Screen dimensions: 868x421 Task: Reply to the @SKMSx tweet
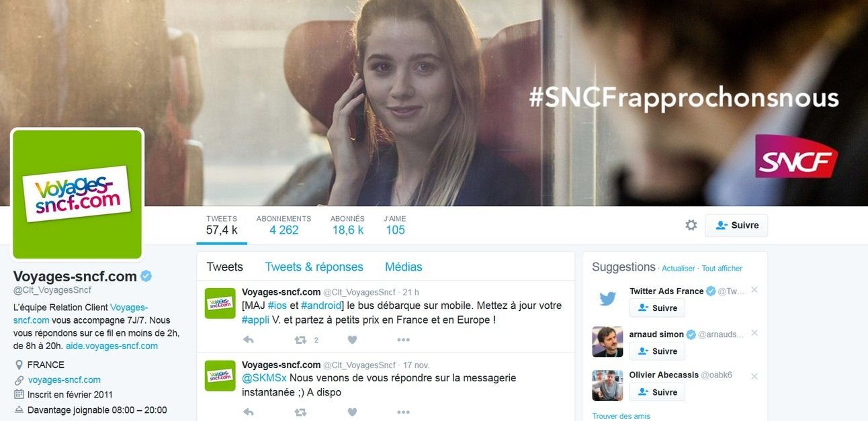tap(248, 412)
